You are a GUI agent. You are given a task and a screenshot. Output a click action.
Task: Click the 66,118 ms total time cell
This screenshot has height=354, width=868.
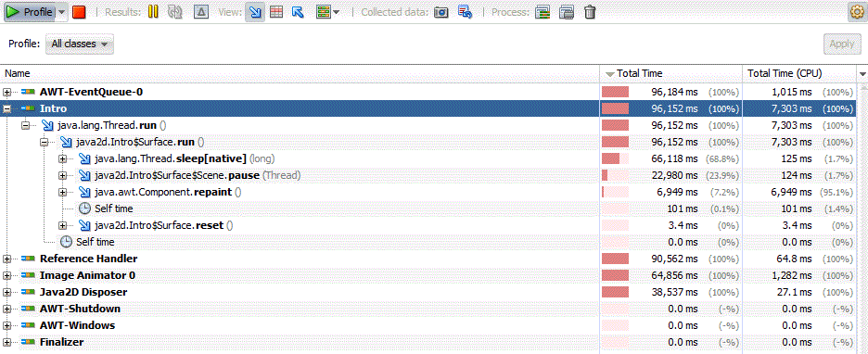coord(671,158)
